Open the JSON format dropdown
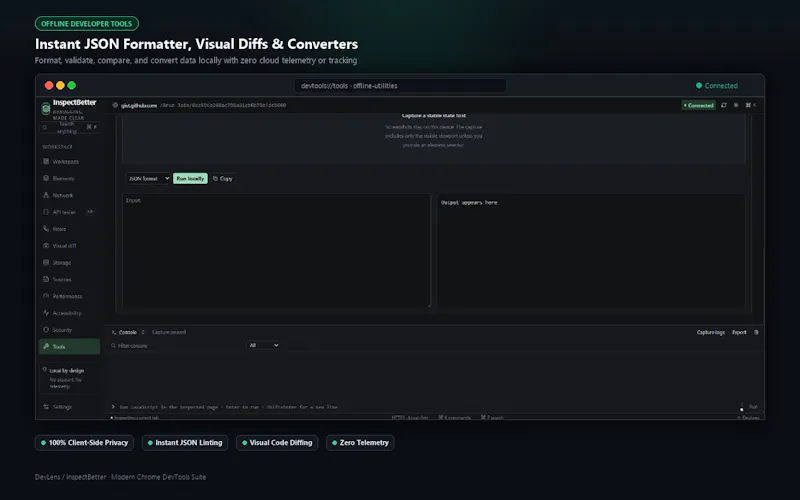The width and height of the screenshot is (800, 500). pyautogui.click(x=148, y=179)
